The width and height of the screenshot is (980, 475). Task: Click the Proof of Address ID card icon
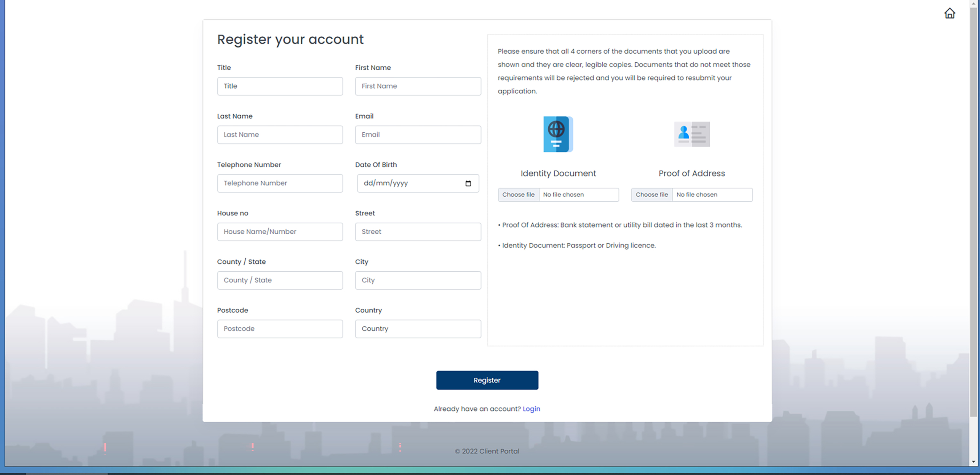click(x=692, y=134)
